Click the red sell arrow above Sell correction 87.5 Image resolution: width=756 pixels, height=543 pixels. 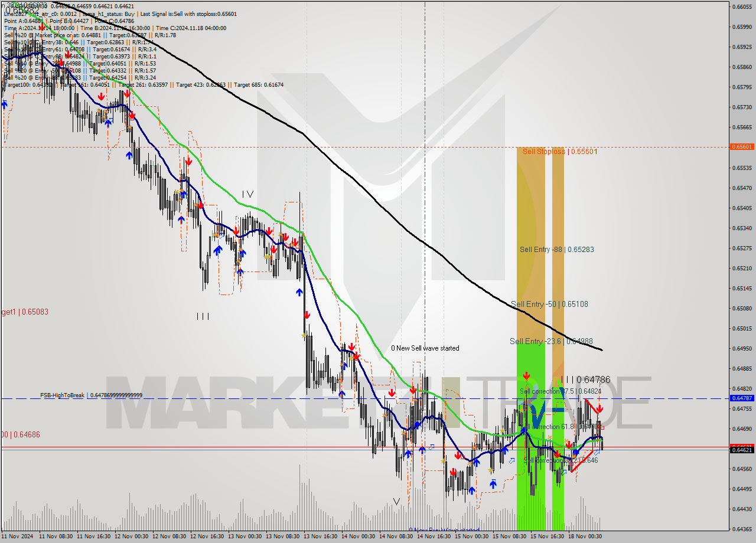pyautogui.click(x=526, y=375)
